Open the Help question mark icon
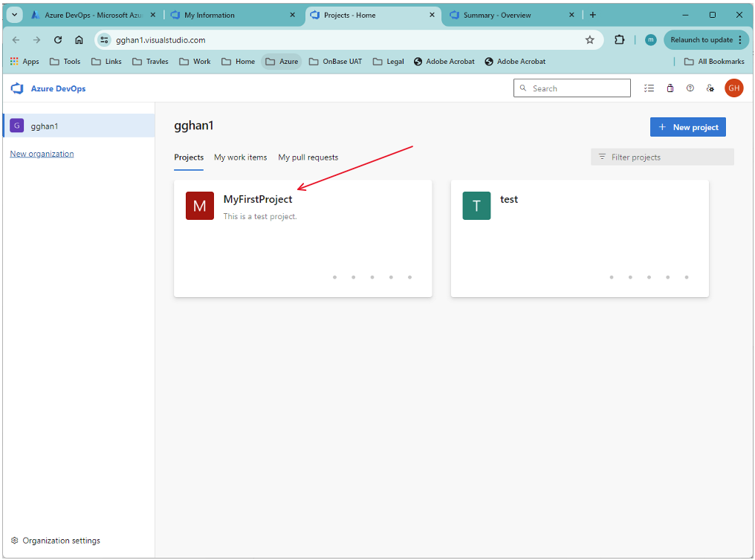755x560 pixels. [x=690, y=88]
